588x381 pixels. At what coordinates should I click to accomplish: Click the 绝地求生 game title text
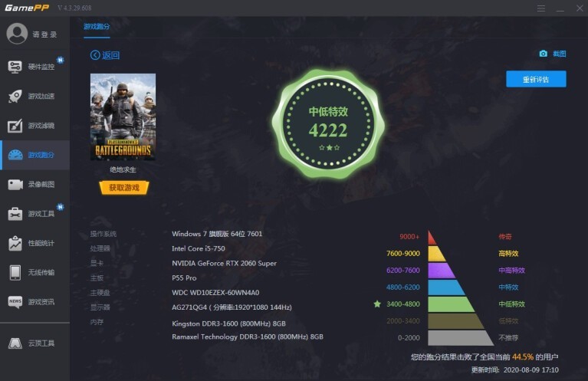tap(123, 169)
